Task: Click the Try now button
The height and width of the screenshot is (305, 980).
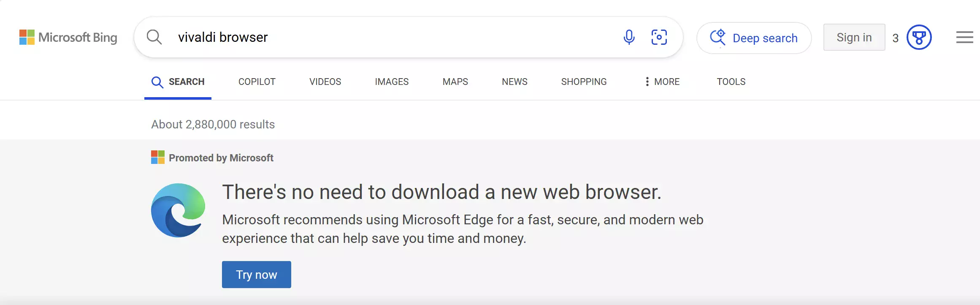Action: click(x=257, y=275)
